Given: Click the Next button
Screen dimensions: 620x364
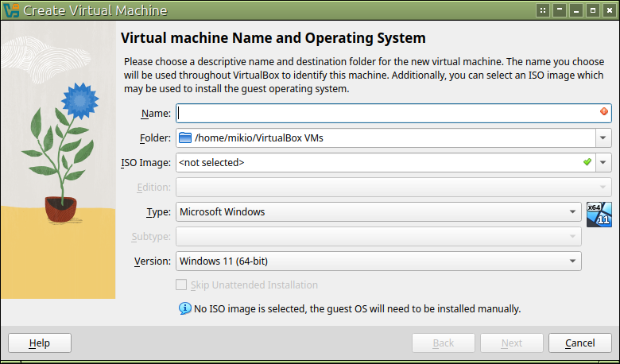Looking at the screenshot, I should (x=512, y=343).
